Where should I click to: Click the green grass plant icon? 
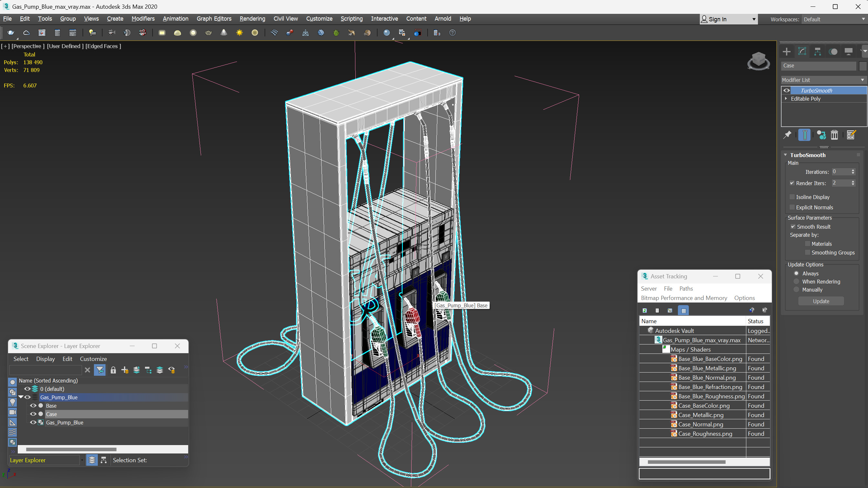point(336,33)
